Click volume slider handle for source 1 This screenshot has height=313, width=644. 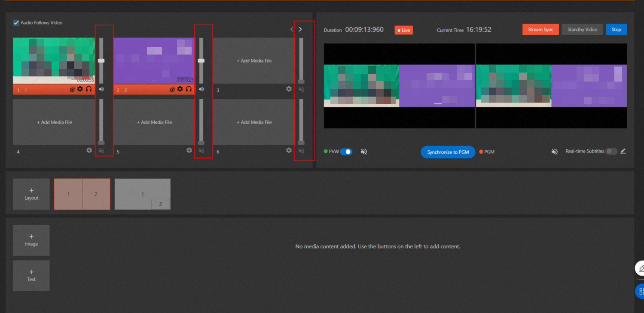click(x=101, y=61)
